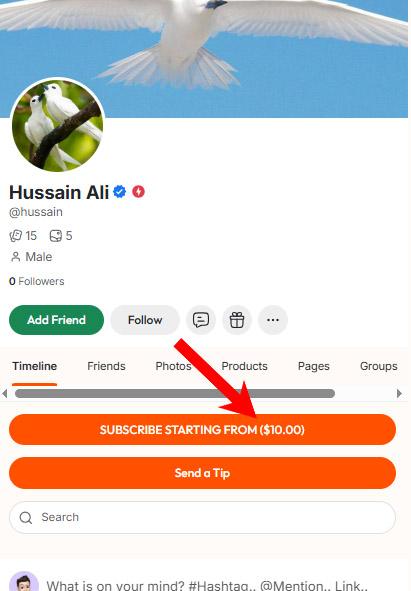Click the round bird profile picture
Screen dimensions: 411x591
pyautogui.click(x=57, y=125)
